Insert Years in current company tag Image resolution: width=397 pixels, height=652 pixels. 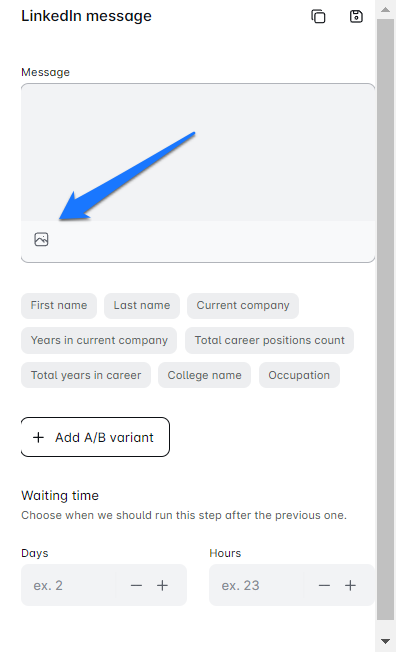point(99,341)
